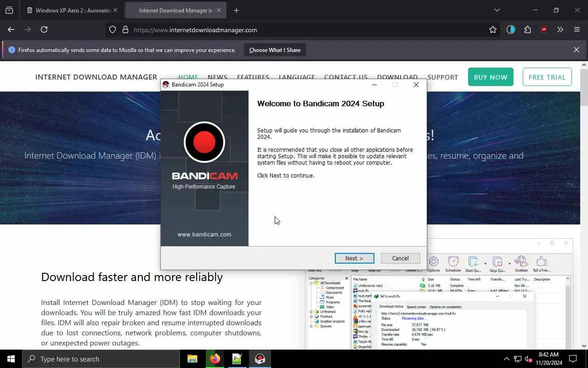Click the page scrollbar up arrow
588x368 pixels.
[x=584, y=64]
